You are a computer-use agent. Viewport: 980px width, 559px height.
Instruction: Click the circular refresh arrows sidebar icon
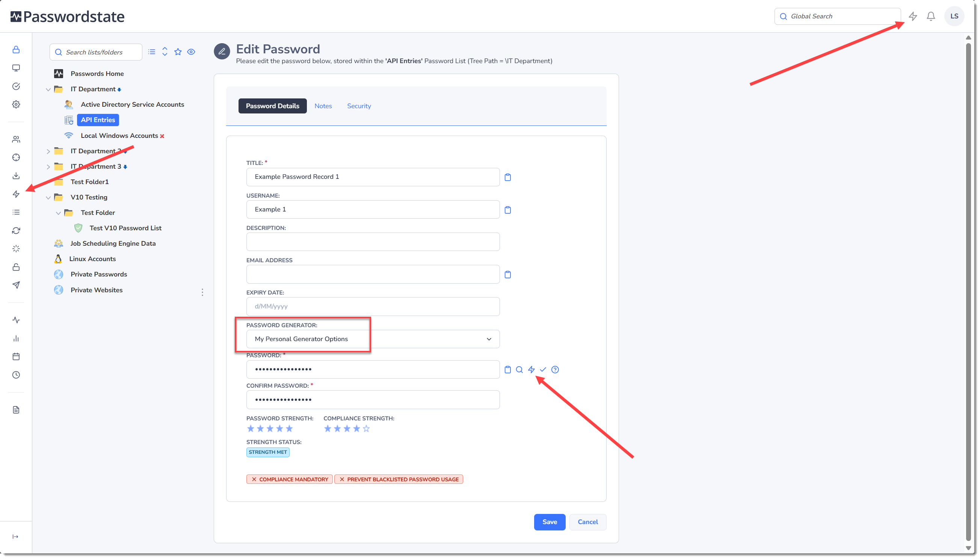(x=16, y=231)
